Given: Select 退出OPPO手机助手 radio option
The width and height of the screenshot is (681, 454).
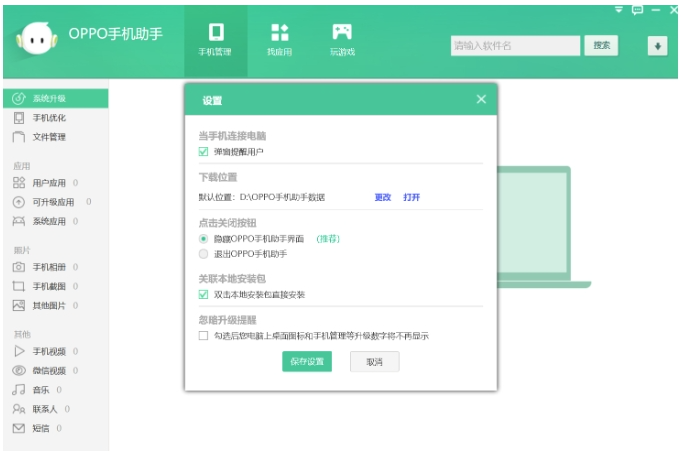Looking at the screenshot, I should coord(204,254).
